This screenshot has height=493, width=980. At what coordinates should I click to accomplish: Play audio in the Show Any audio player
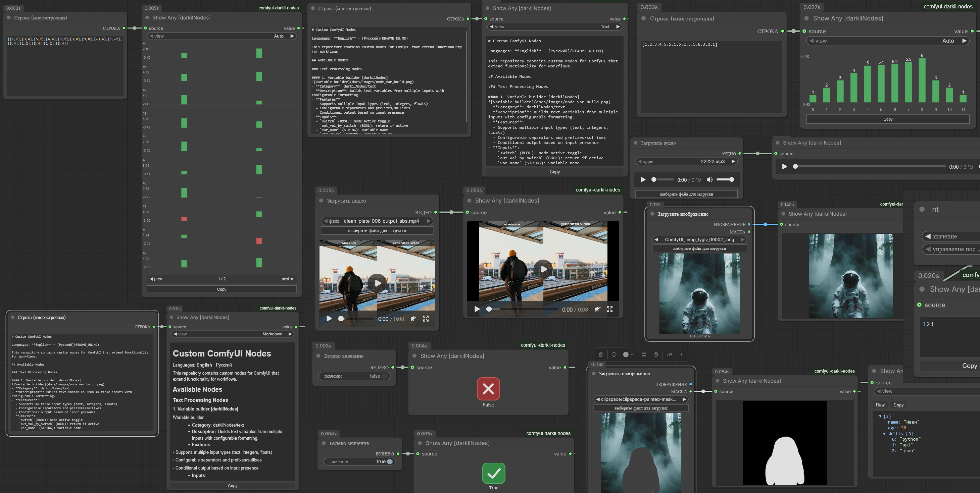point(784,166)
